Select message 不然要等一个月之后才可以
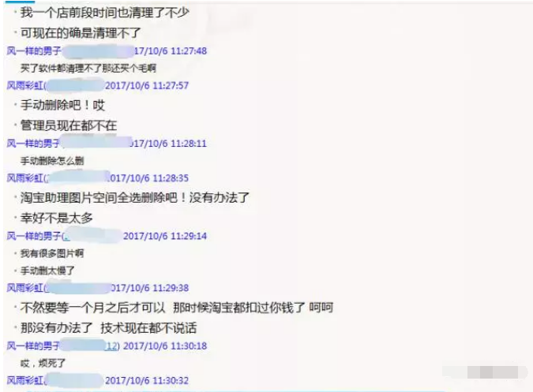Screen dimensions: 533x392 pos(92,308)
